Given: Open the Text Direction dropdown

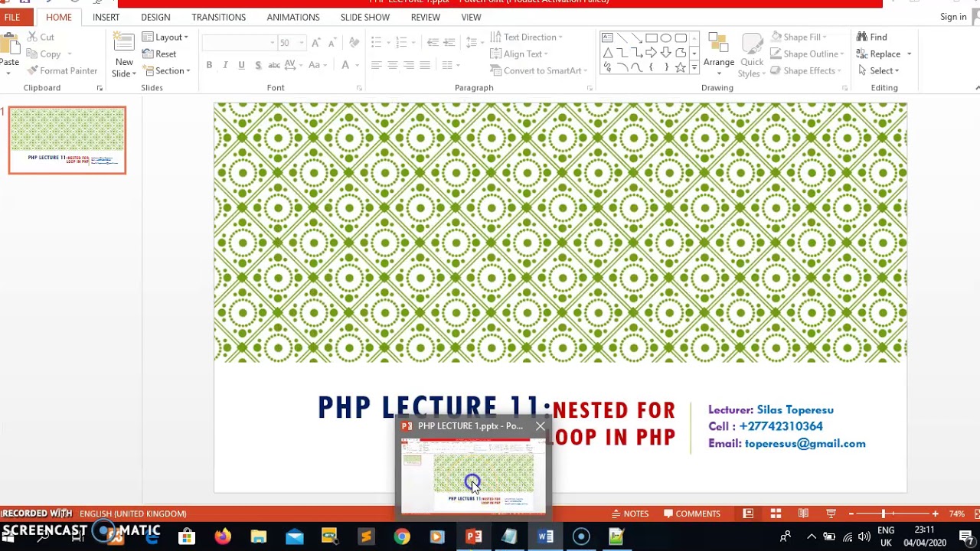Looking at the screenshot, I should (526, 37).
